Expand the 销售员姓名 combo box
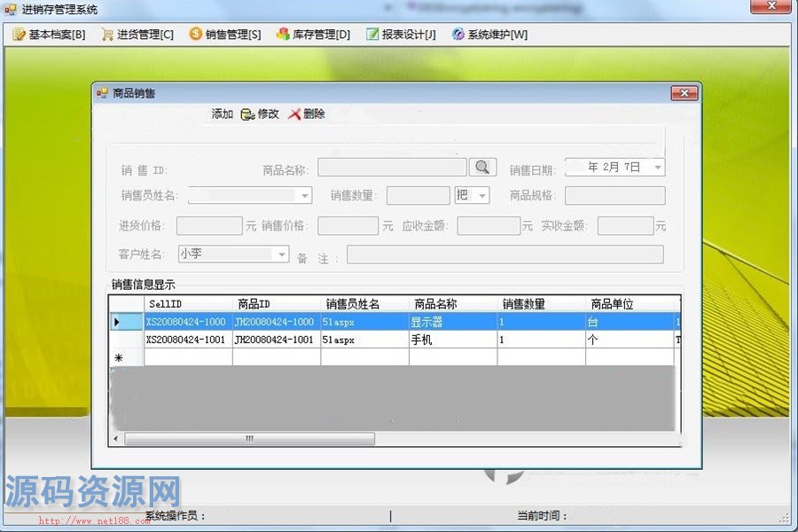The image size is (798, 532). click(x=305, y=196)
